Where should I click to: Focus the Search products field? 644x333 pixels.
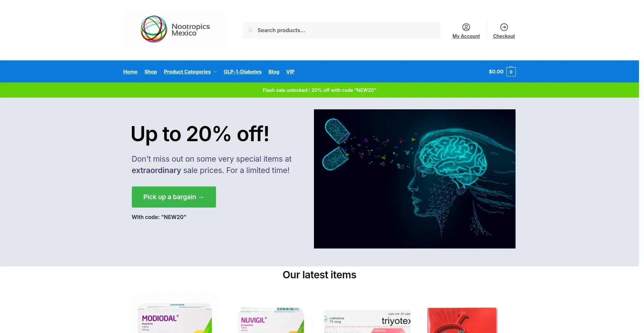(x=341, y=31)
